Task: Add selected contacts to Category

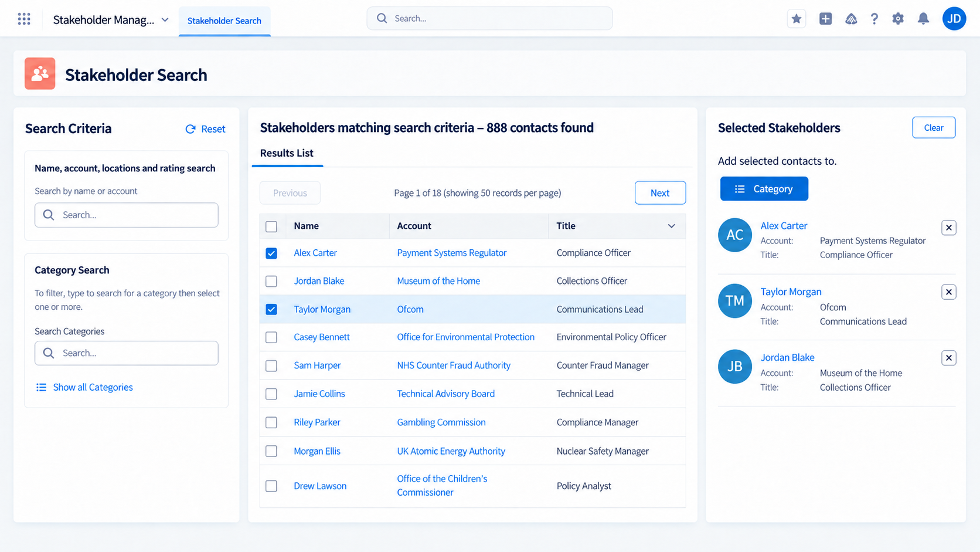Action: 764,189
